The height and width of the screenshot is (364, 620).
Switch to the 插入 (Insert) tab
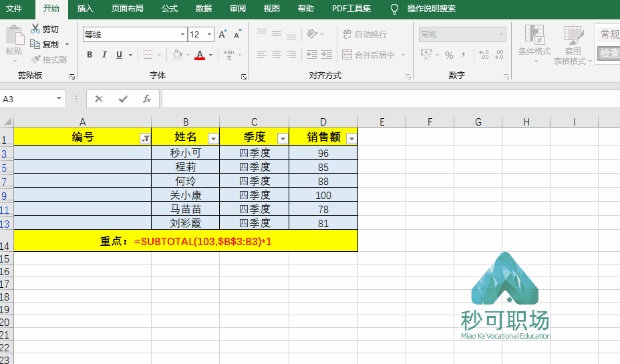point(85,8)
